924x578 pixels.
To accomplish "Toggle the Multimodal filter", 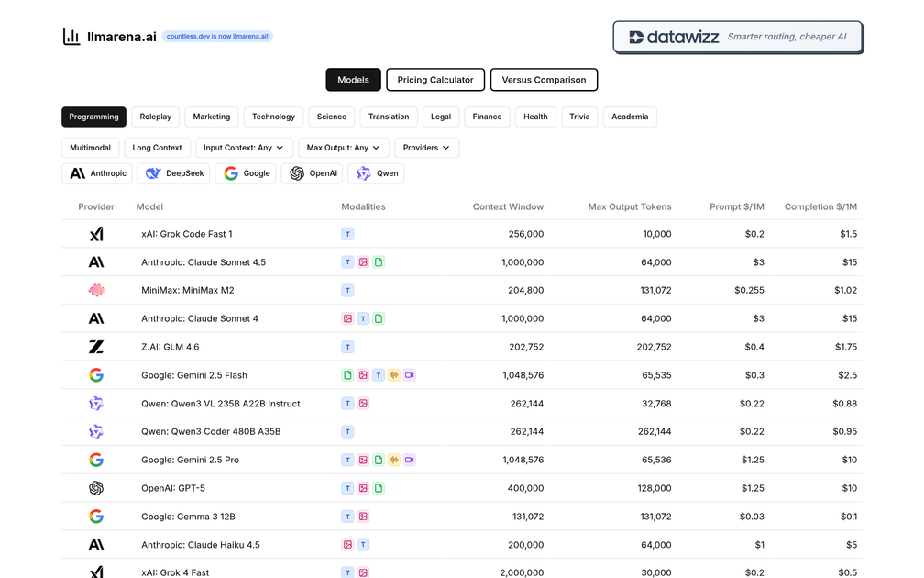I will pos(90,148).
